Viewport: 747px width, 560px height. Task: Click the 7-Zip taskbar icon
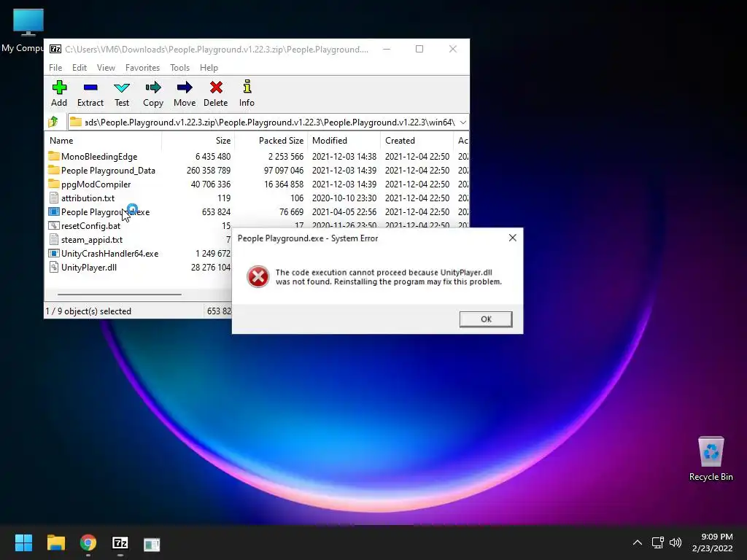tap(120, 542)
